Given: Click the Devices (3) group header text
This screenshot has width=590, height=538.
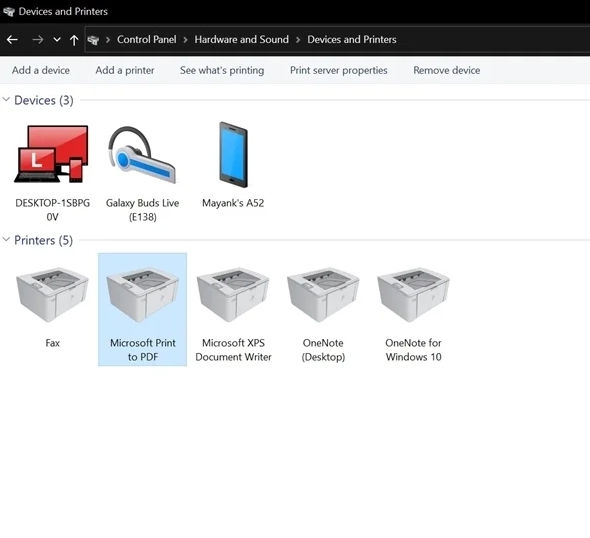Looking at the screenshot, I should pyautogui.click(x=44, y=100).
